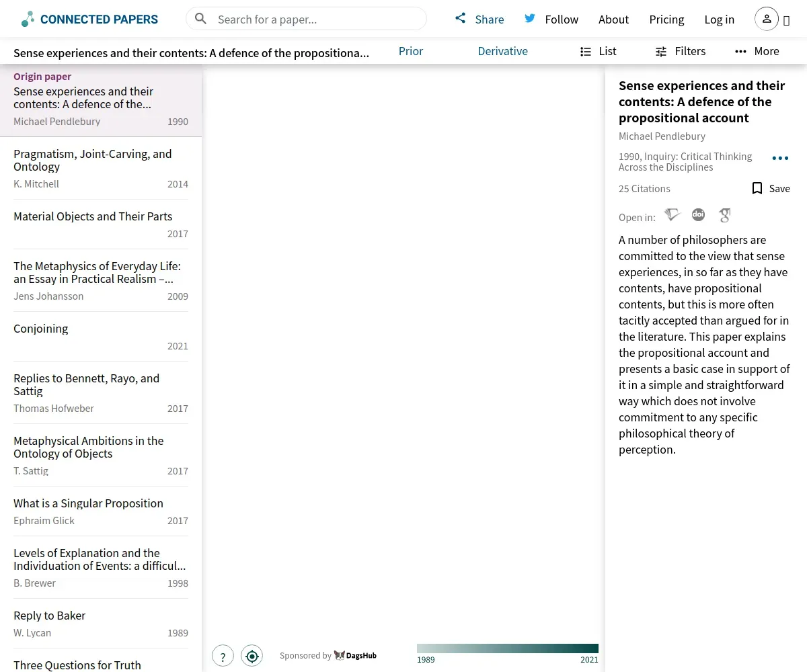Click the recenter graph target icon

pos(252,656)
